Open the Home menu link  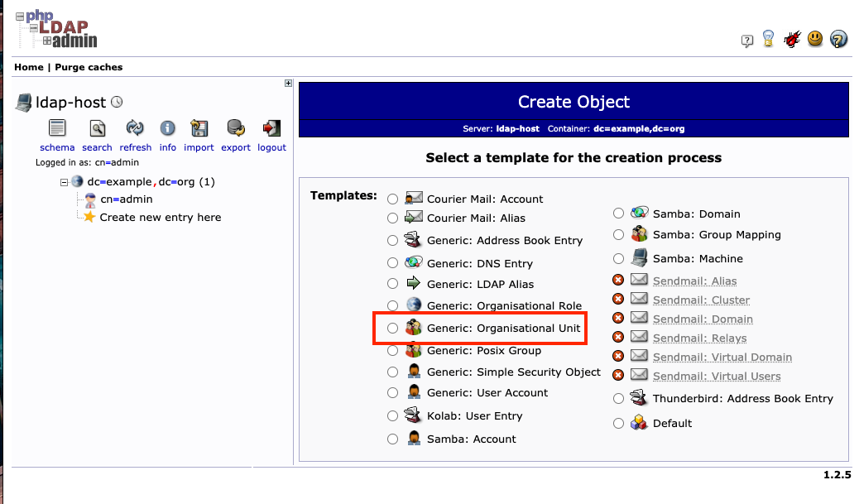pos(28,67)
